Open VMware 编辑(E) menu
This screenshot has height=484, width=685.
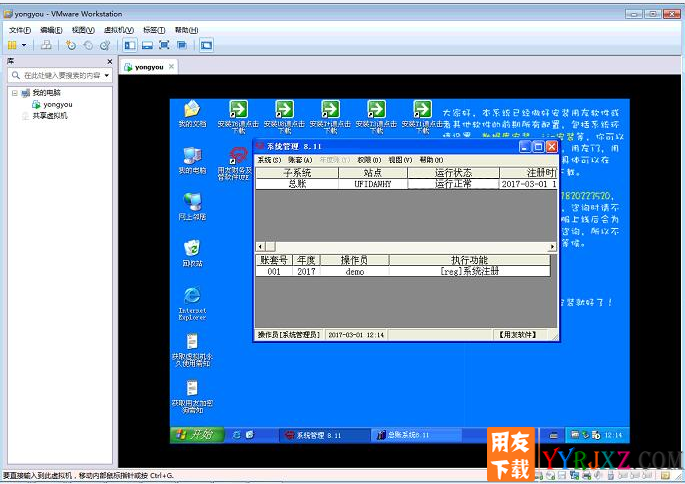(51, 30)
